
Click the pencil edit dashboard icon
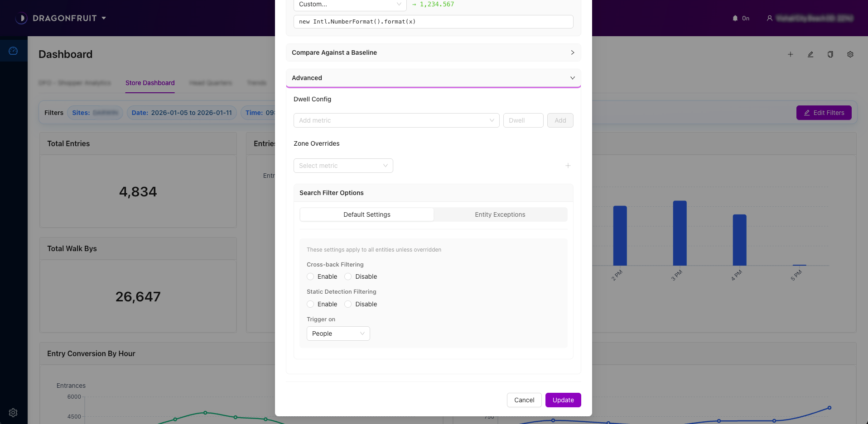(x=810, y=54)
